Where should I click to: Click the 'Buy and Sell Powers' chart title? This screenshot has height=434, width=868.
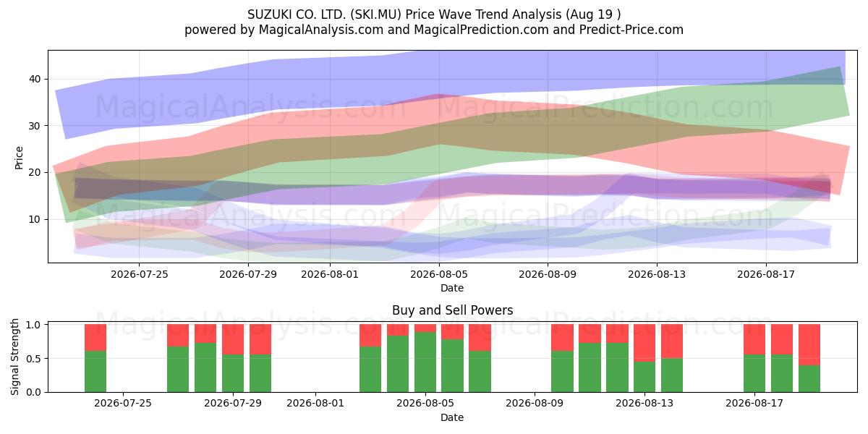coord(453,310)
